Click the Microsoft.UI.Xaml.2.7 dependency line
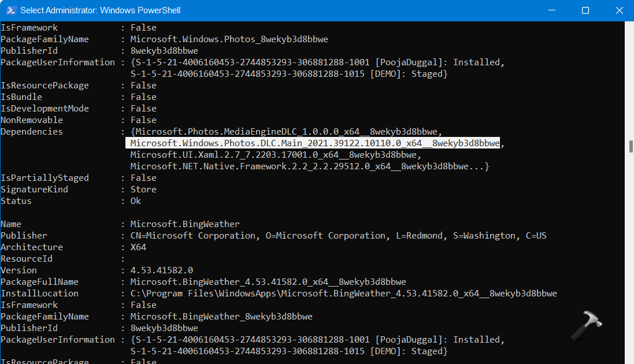The image size is (634, 364). [276, 155]
